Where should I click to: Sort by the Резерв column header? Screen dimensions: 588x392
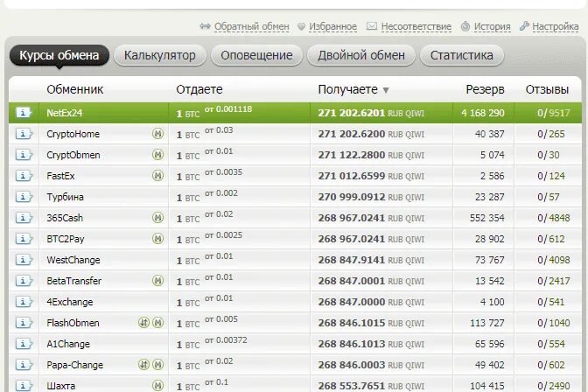click(485, 89)
